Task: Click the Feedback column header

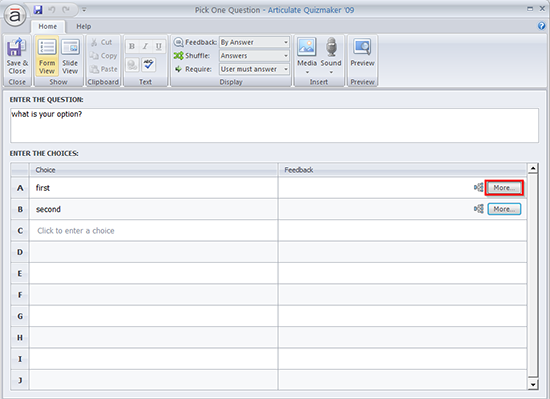Action: [x=403, y=170]
